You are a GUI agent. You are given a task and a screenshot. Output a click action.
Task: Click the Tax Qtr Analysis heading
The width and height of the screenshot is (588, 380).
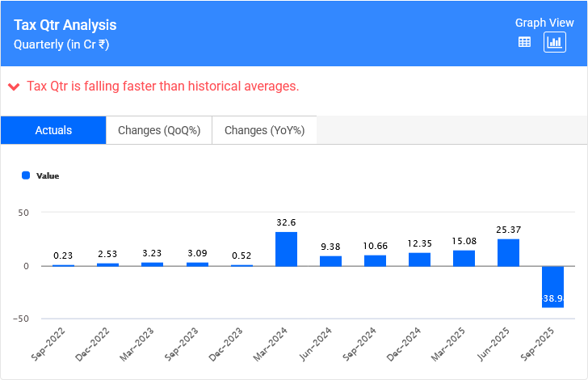pyautogui.click(x=65, y=26)
